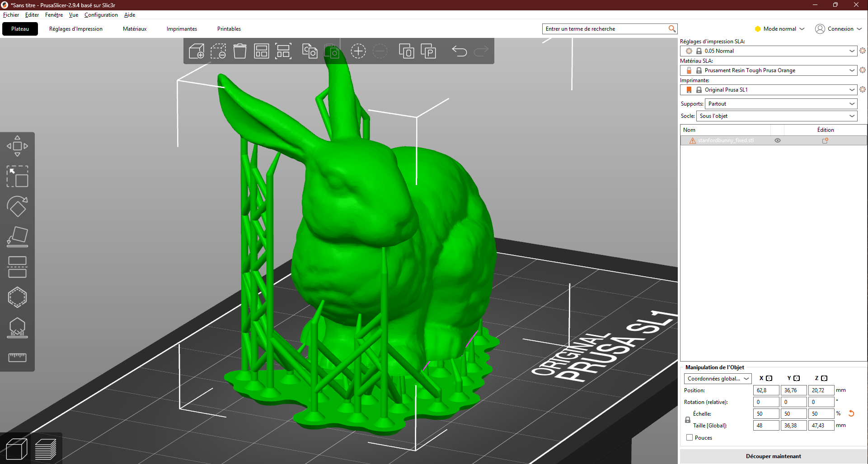Click the Arrange objects icon
Viewport: 868px width, 464px height.
point(262,51)
